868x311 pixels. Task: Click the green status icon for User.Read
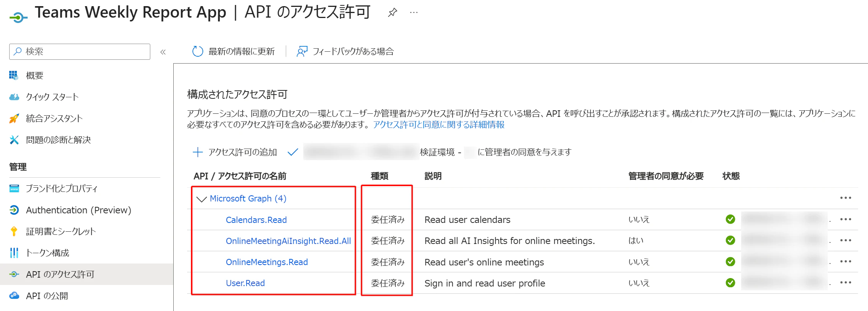(x=730, y=283)
